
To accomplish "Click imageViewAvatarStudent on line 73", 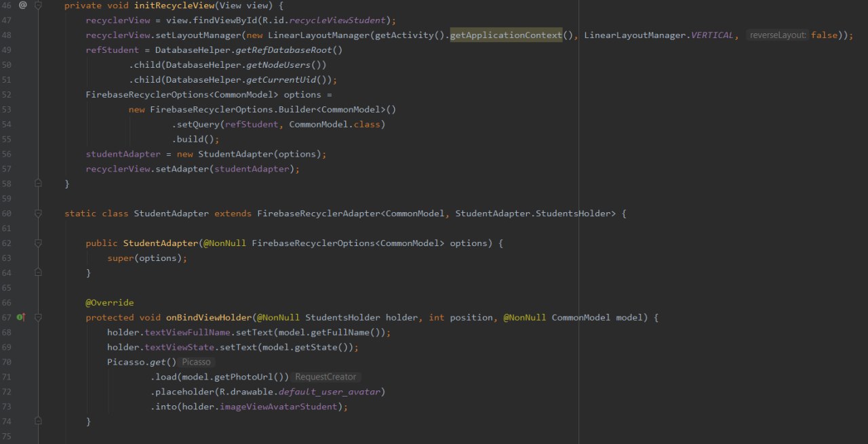I will (x=279, y=407).
